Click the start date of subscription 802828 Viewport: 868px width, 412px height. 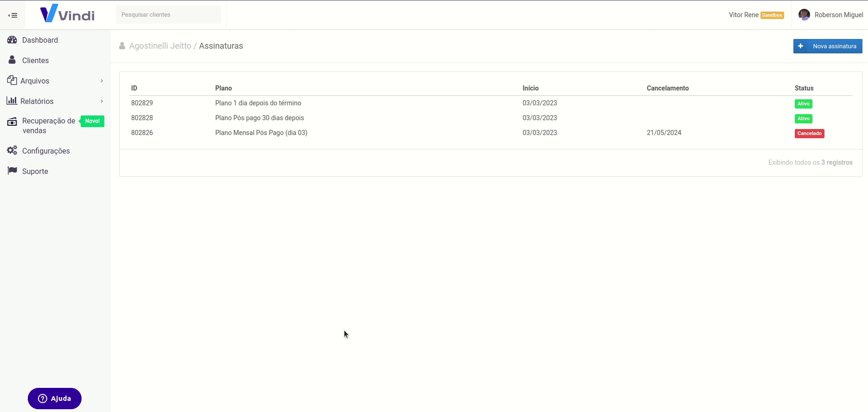tap(540, 118)
